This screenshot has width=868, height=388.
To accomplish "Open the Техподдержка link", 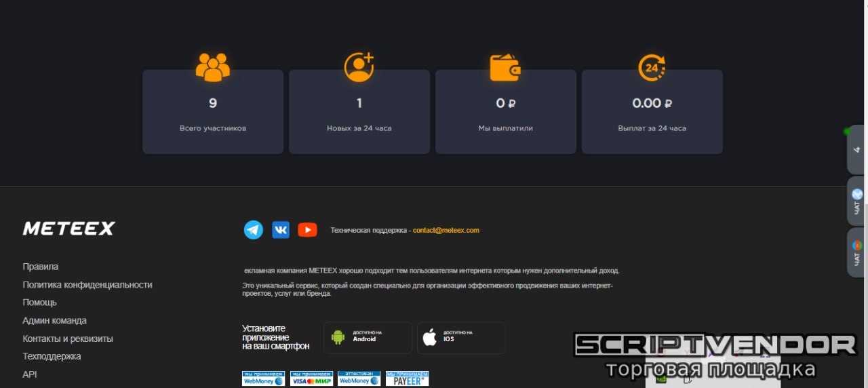I will pyautogui.click(x=52, y=356).
